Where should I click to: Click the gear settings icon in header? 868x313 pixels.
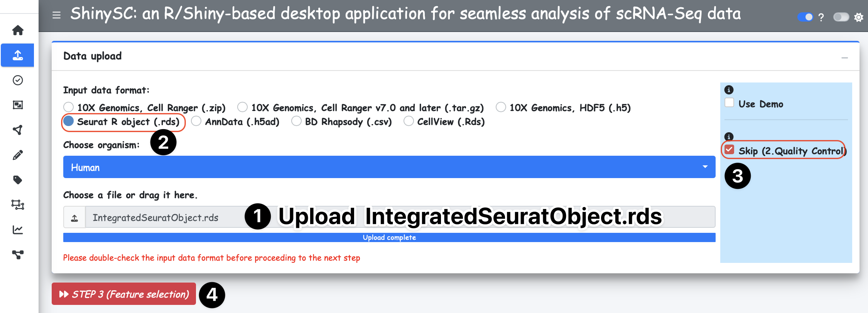[858, 17]
